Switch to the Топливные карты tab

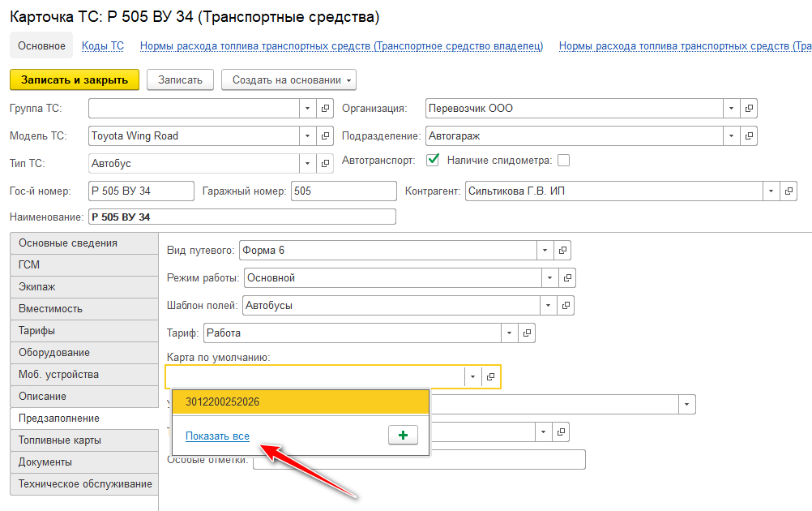point(60,440)
